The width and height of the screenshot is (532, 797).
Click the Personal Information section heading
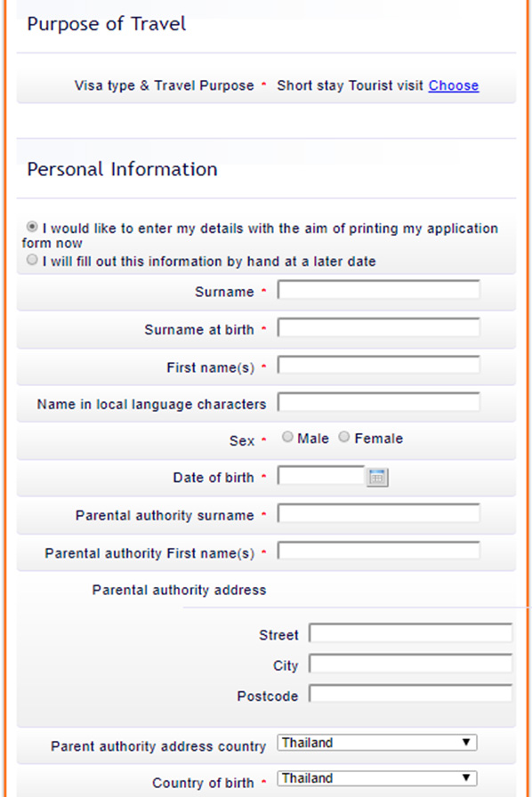click(122, 169)
